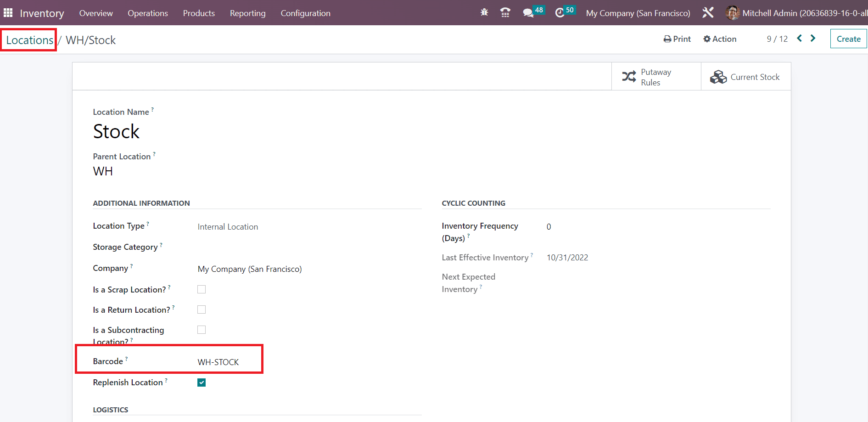868x422 pixels.
Task: Click the Create button
Action: [x=848, y=39]
